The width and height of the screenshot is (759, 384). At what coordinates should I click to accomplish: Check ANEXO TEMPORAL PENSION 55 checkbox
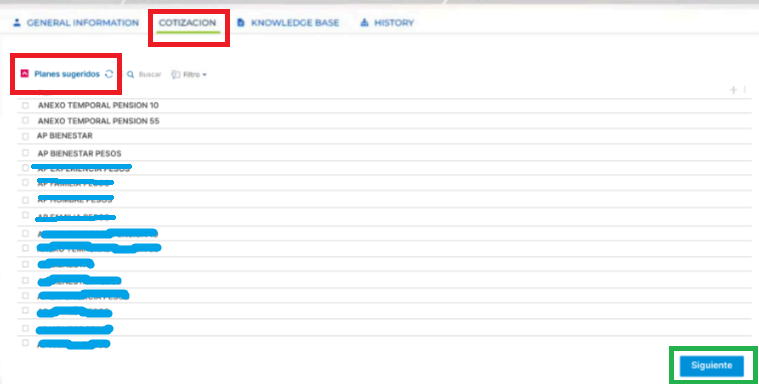pyautogui.click(x=26, y=121)
